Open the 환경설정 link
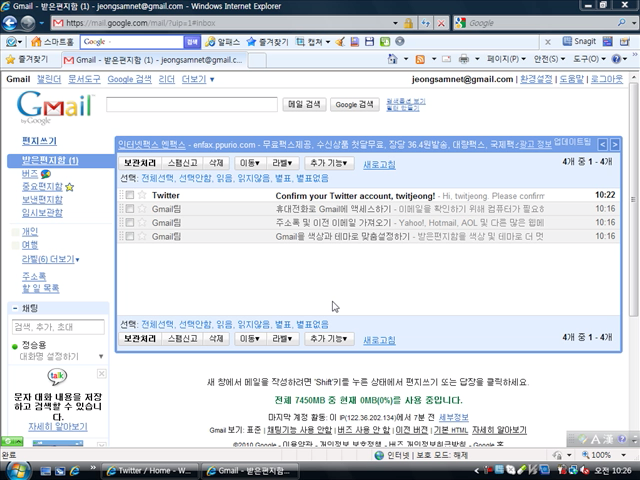This screenshot has height=480, width=640. [536, 79]
